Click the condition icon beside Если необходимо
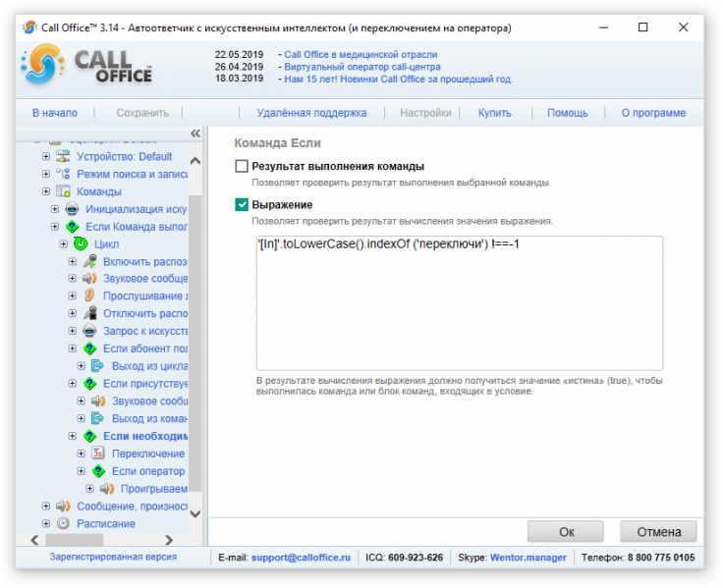The height and width of the screenshot is (588, 723). [x=89, y=436]
